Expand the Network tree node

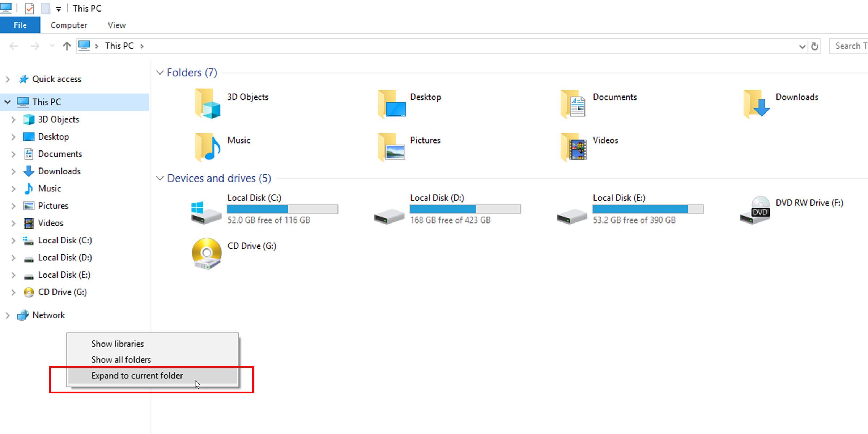point(8,315)
